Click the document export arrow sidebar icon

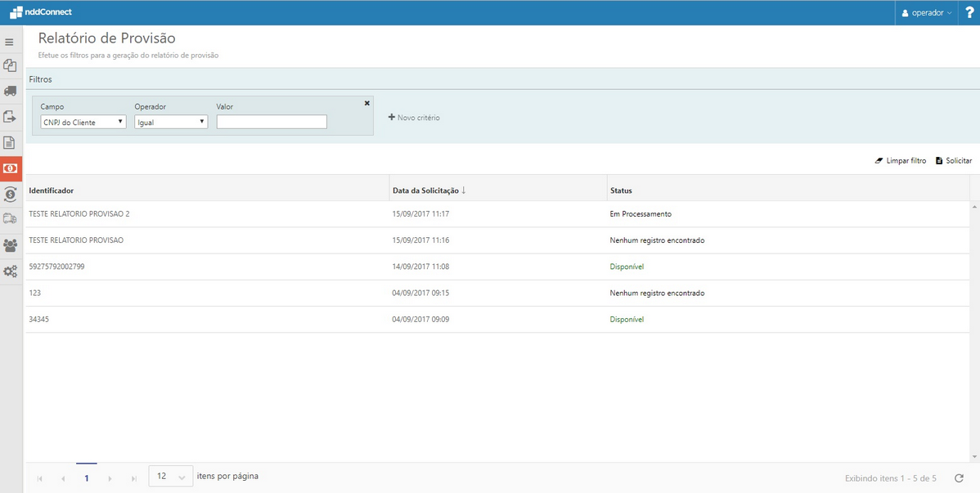coord(11,117)
